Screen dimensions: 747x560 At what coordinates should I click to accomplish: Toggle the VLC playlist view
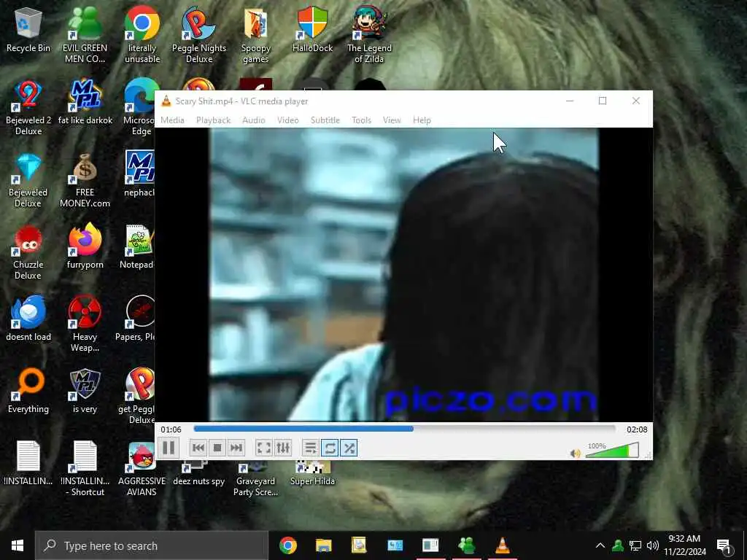point(310,448)
